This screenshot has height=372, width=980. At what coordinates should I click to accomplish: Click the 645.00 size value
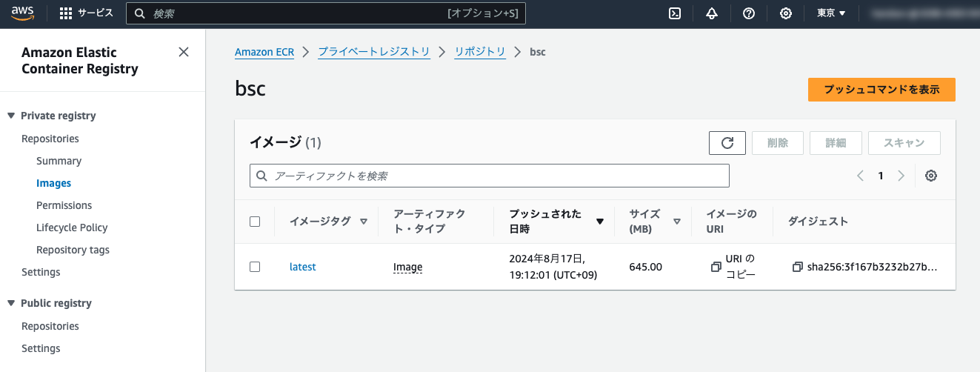pos(646,267)
